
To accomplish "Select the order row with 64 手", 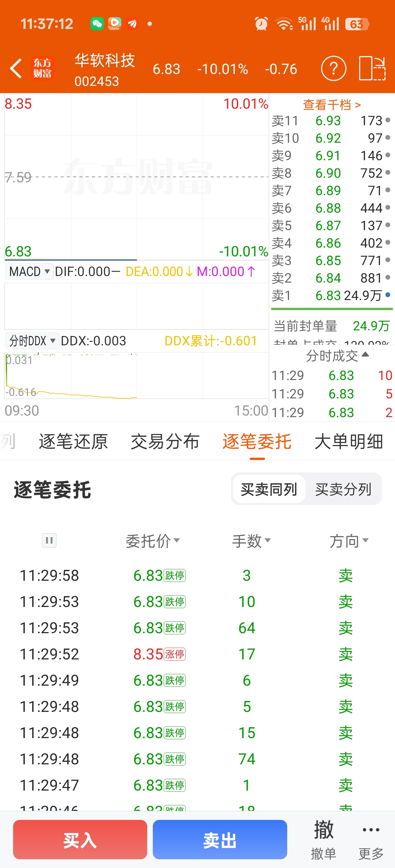I will (197, 628).
